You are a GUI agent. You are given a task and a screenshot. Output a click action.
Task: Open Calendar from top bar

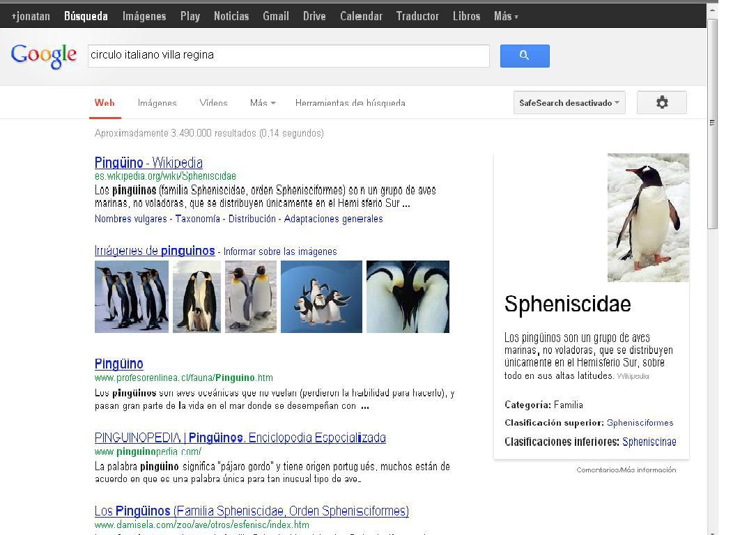point(361,17)
